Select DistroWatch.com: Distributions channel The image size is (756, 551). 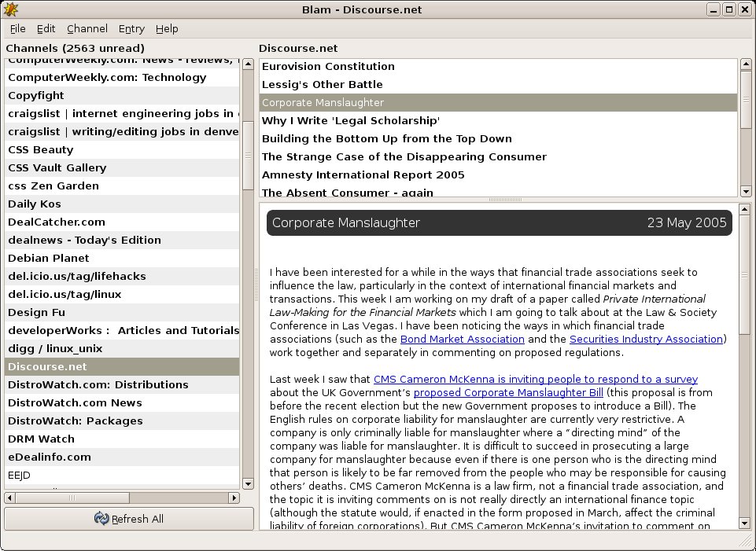point(122,384)
